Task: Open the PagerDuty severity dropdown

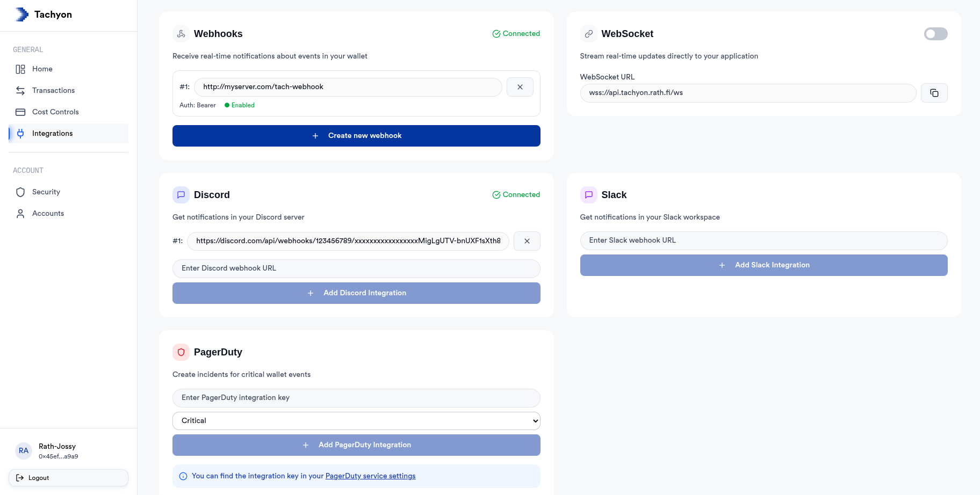Action: [x=356, y=421]
